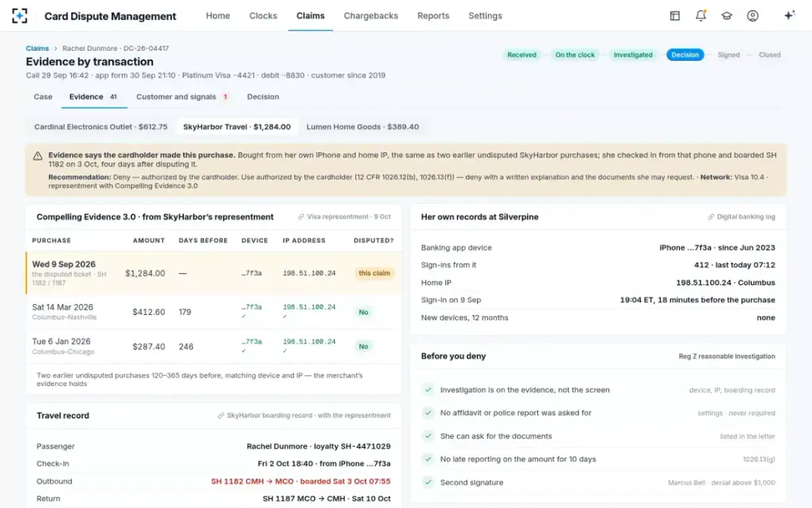Click the $1,284.00 amount cell
812x508 pixels.
(x=145, y=274)
